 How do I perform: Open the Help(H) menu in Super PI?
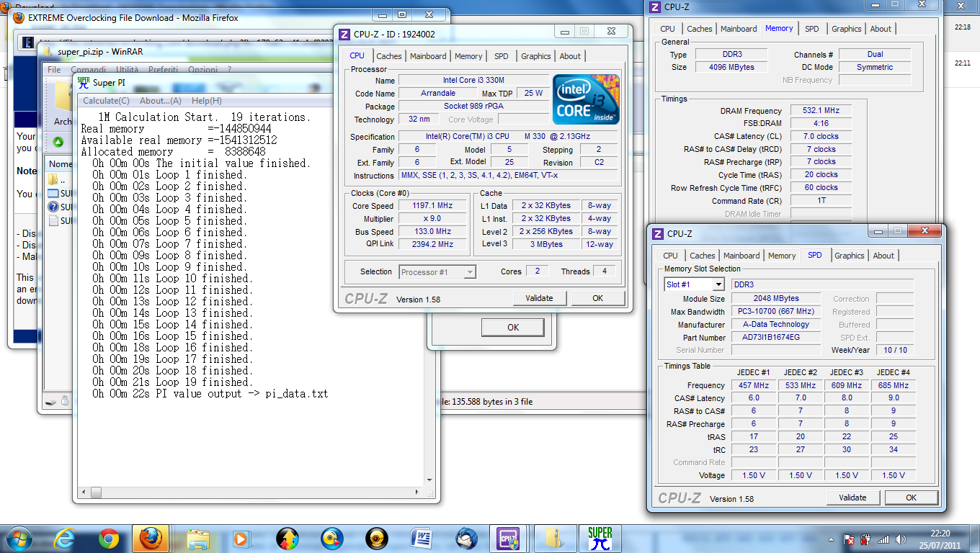coord(207,101)
